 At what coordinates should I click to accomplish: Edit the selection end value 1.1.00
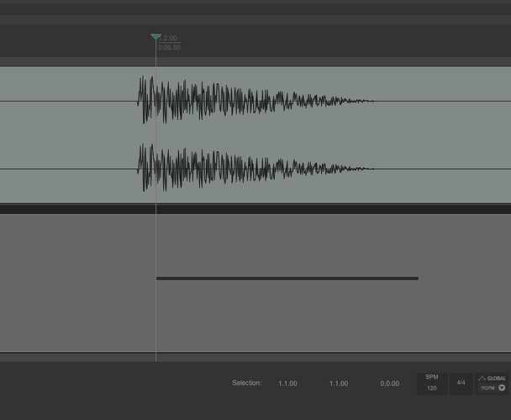339,384
